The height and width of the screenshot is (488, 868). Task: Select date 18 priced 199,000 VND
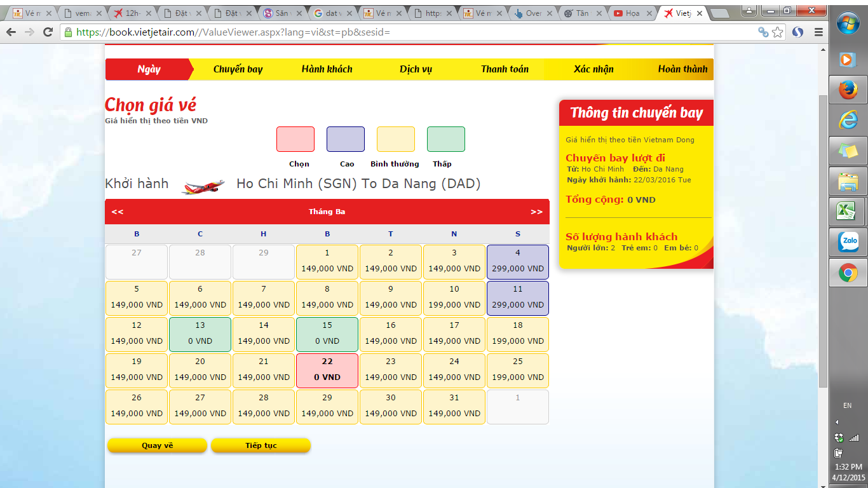point(518,334)
